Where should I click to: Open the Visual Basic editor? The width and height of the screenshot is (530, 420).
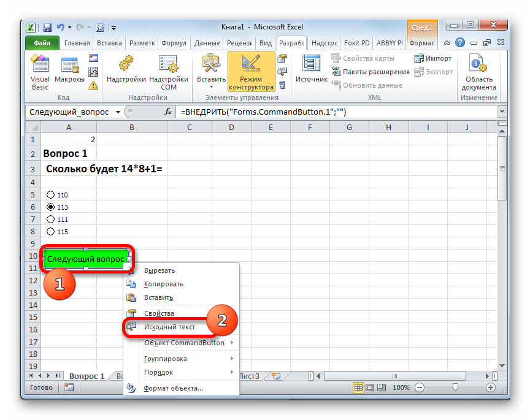click(x=40, y=72)
